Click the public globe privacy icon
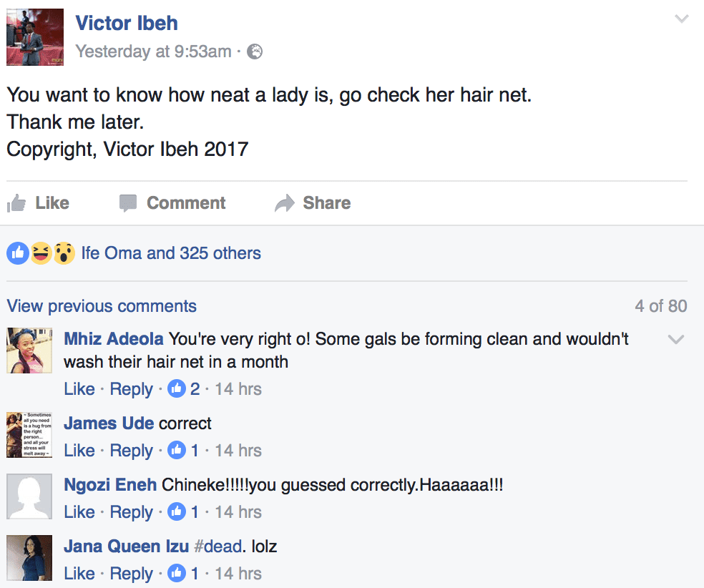This screenshot has width=704, height=588. coord(255,52)
